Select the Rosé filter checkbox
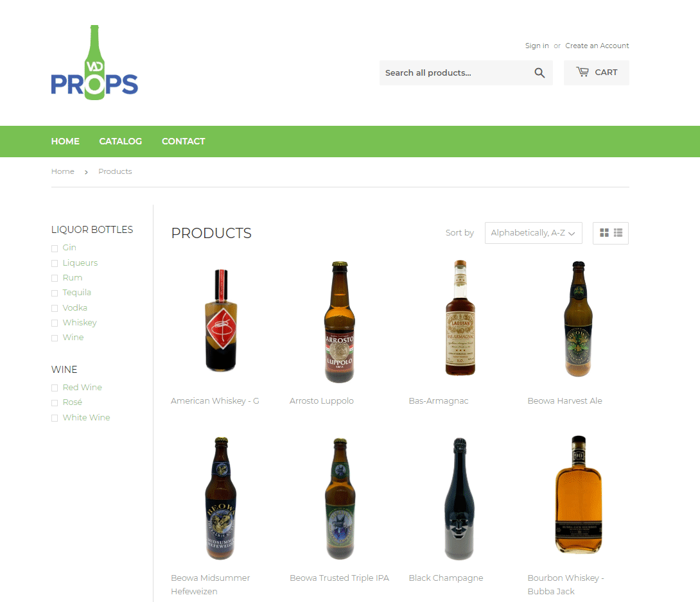Screen dimensions: 700x602 [x=55, y=403]
